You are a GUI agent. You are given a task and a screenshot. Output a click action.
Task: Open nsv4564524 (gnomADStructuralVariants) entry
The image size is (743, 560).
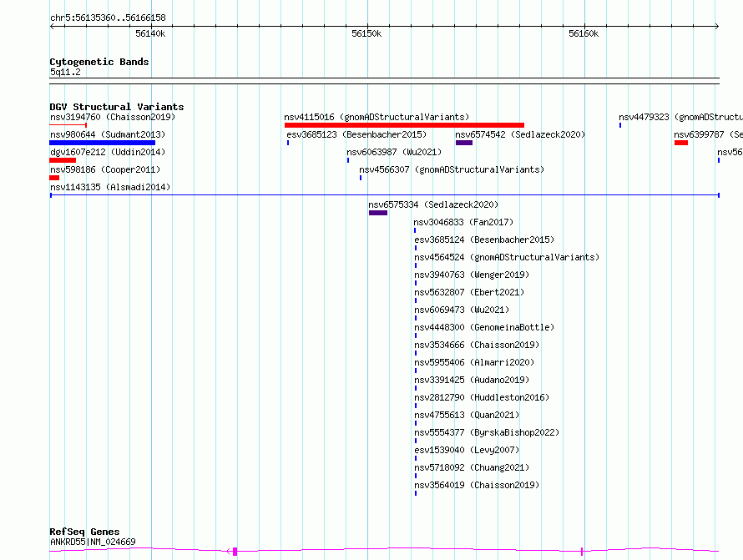[x=507, y=257]
